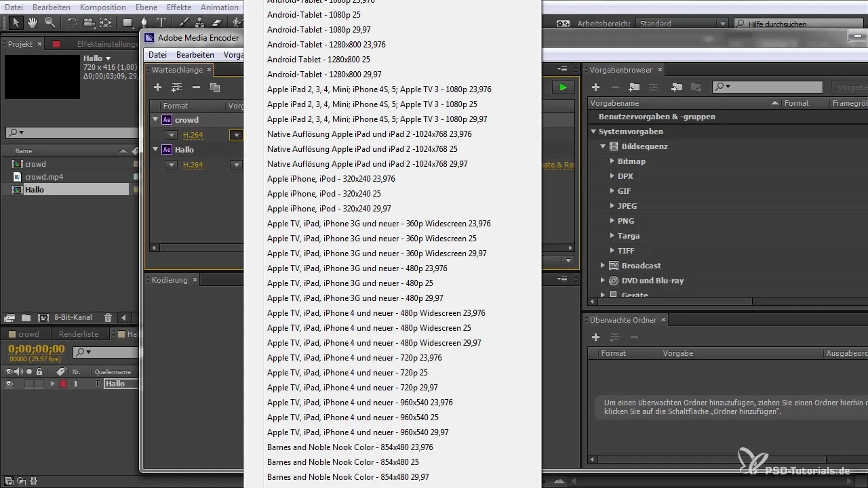The height and width of the screenshot is (488, 868).
Task: Choose preset Apple iPhone, iPod - 320x240 25
Action: coord(324,194)
